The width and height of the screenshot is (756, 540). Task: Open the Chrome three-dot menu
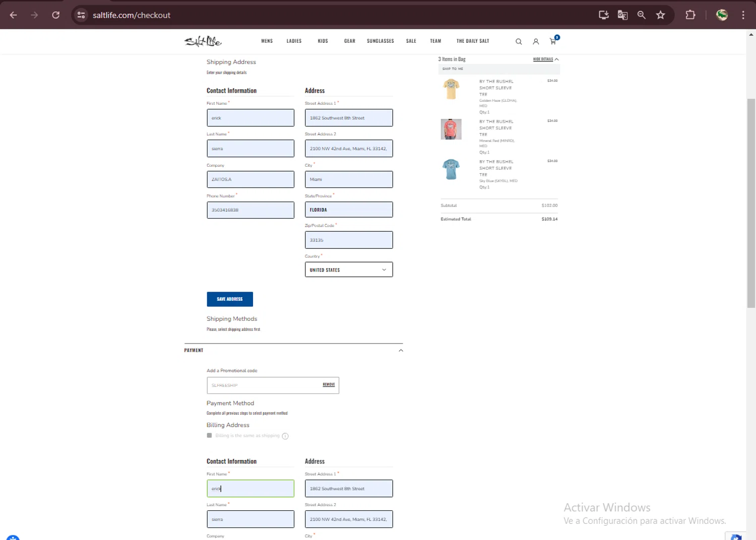pyautogui.click(x=743, y=15)
